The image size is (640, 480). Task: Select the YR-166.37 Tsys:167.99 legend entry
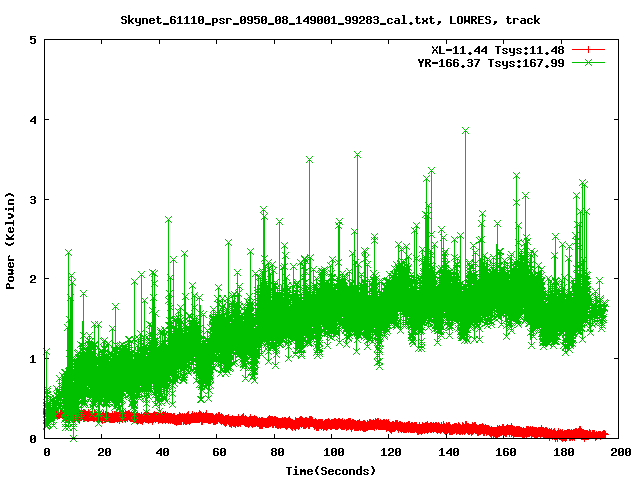coord(491,62)
